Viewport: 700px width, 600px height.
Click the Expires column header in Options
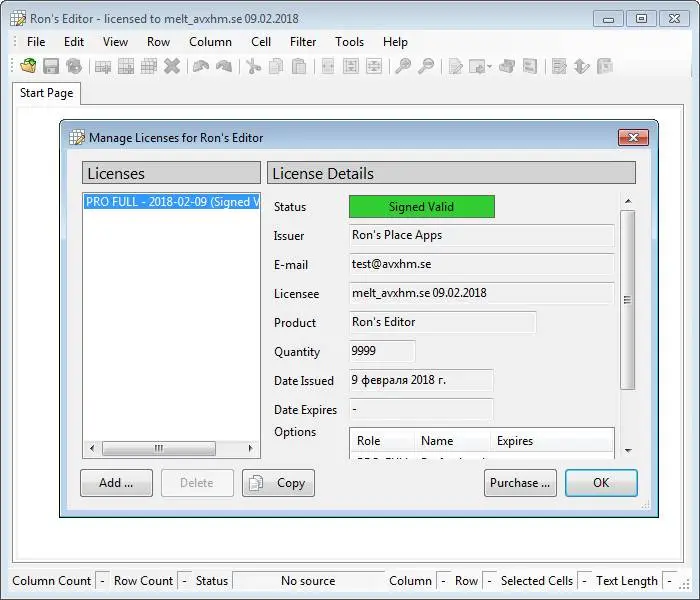[x=552, y=441]
